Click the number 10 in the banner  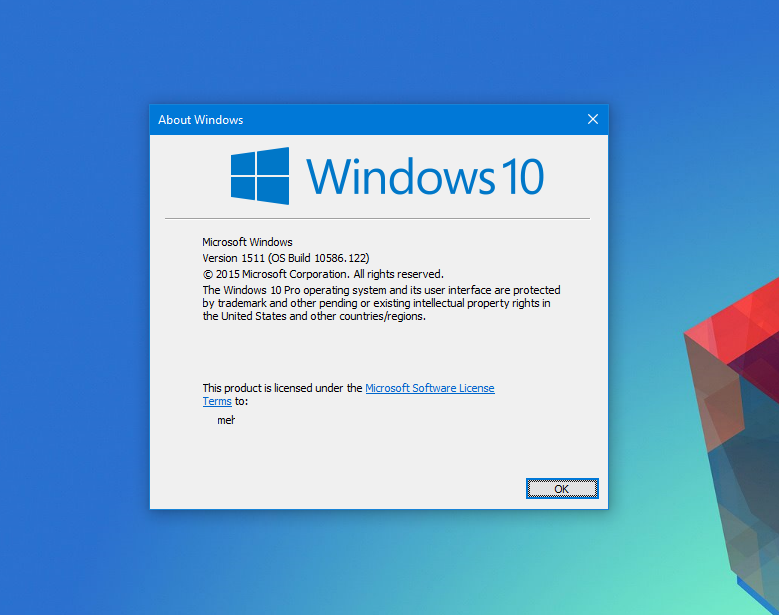(x=521, y=177)
